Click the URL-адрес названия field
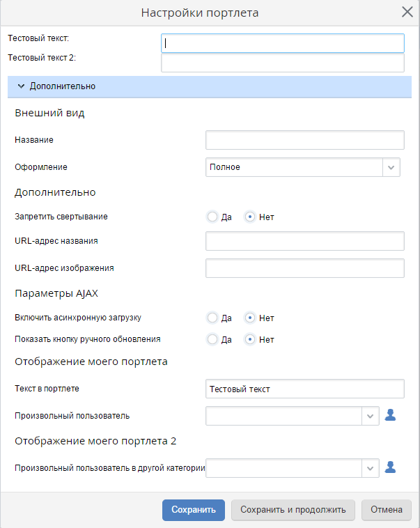Image resolution: width=420 pixels, height=528 pixels. click(304, 241)
